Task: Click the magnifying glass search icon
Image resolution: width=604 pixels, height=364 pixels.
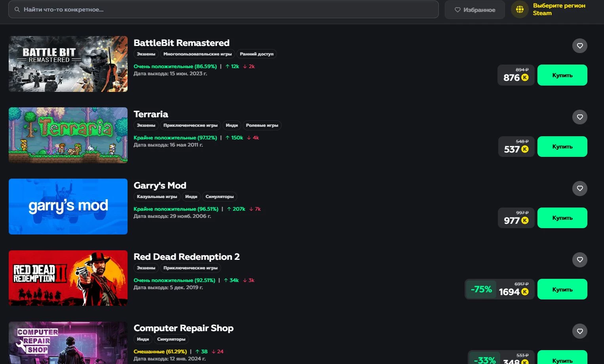Action: pos(17,10)
